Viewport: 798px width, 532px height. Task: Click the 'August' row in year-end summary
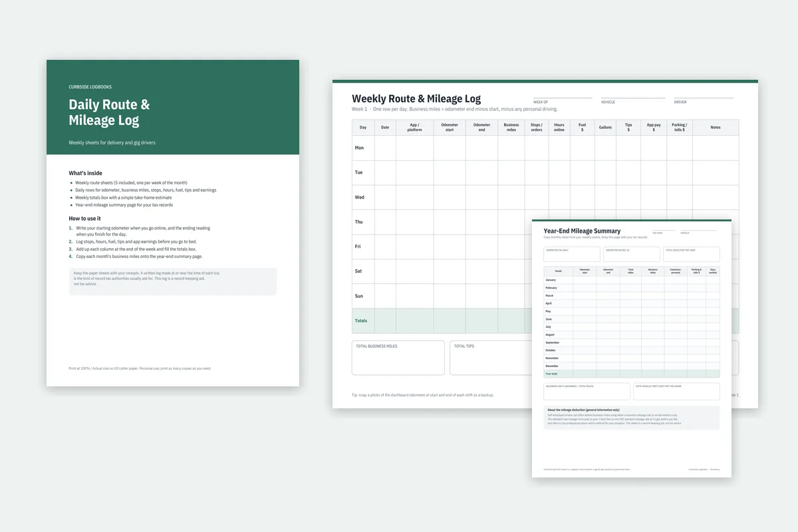(632, 334)
